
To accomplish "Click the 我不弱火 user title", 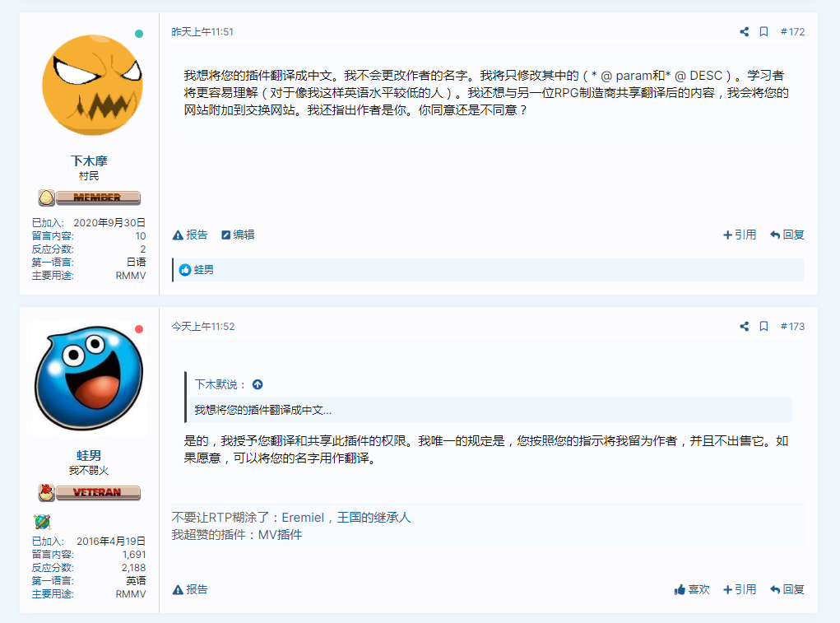I will pyautogui.click(x=89, y=470).
